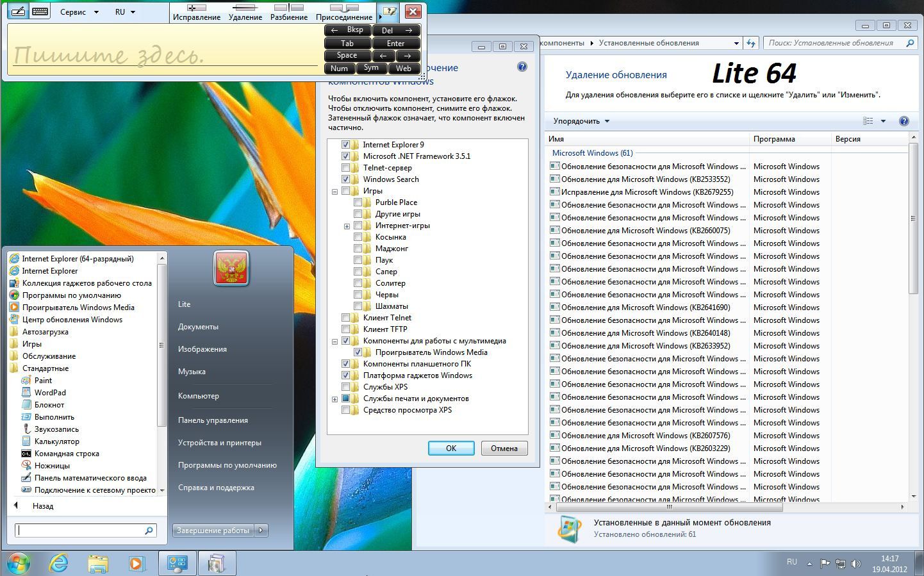Switch to on-screen keyboard mode icon

point(40,12)
